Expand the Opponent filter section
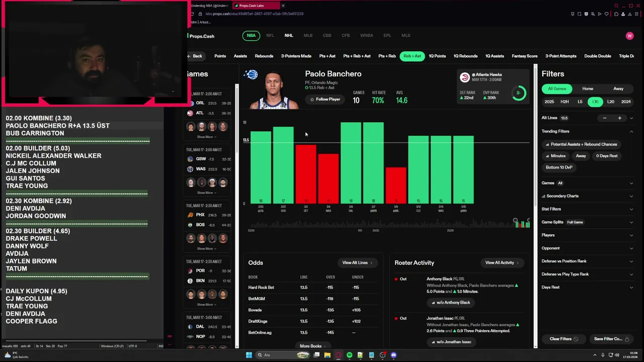Screen dimensions: 644x362 [x=587, y=248]
